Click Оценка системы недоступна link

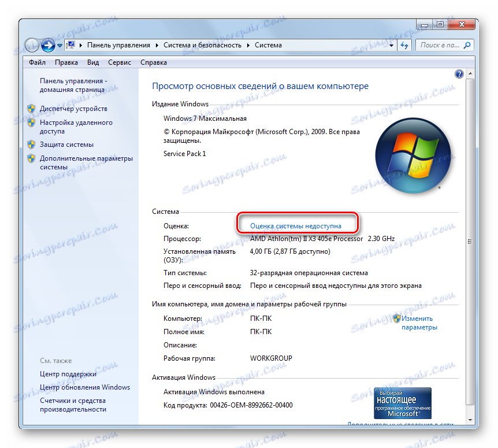click(296, 226)
